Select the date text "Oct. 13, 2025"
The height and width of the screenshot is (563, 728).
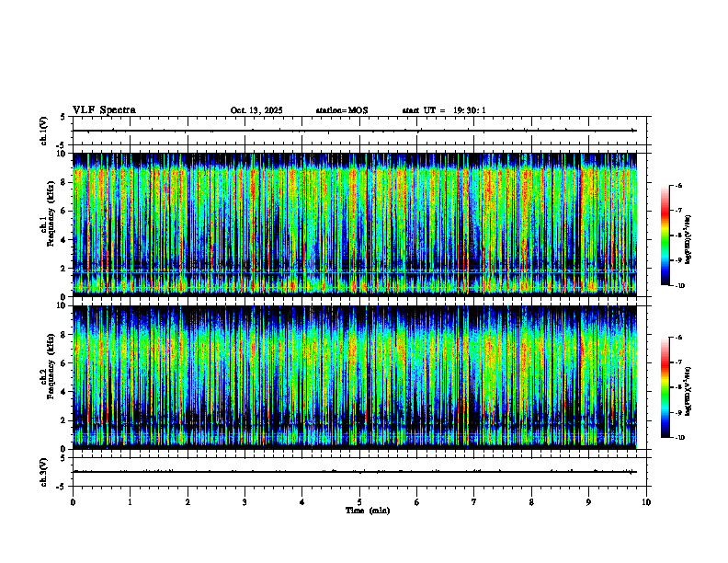[x=256, y=110]
